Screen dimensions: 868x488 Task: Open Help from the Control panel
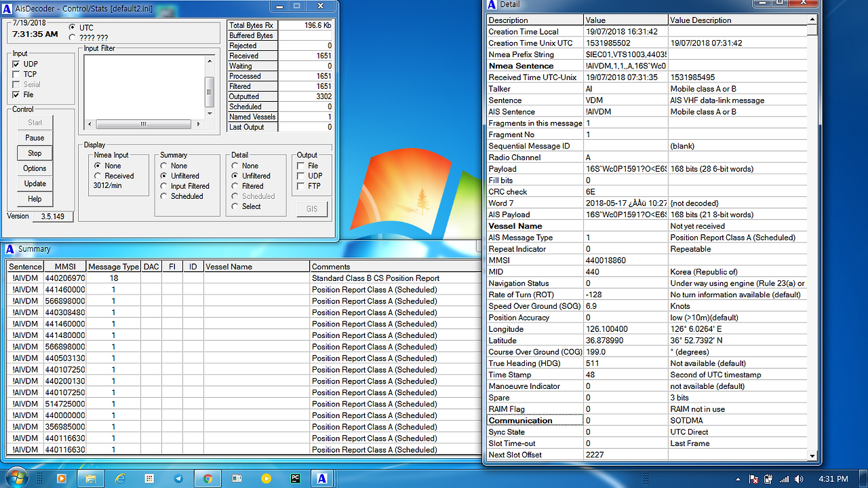pos(35,199)
